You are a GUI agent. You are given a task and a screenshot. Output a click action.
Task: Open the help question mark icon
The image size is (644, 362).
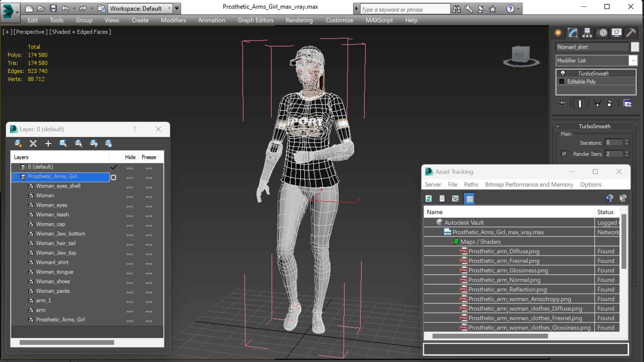pyautogui.click(x=510, y=9)
